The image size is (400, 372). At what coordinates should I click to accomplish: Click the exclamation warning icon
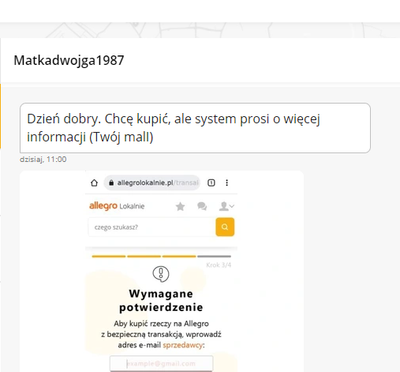click(161, 274)
